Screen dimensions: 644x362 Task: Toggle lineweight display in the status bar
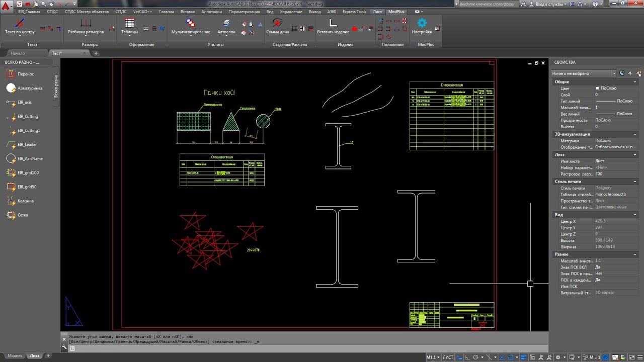point(524,357)
